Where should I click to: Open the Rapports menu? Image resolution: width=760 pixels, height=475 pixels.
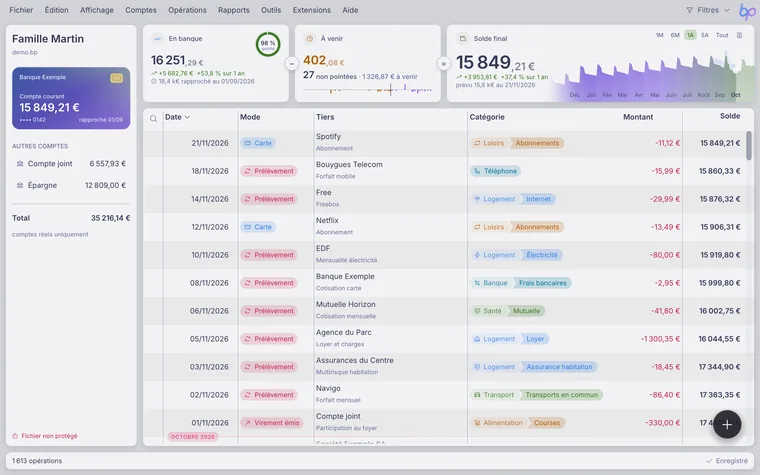(x=234, y=10)
